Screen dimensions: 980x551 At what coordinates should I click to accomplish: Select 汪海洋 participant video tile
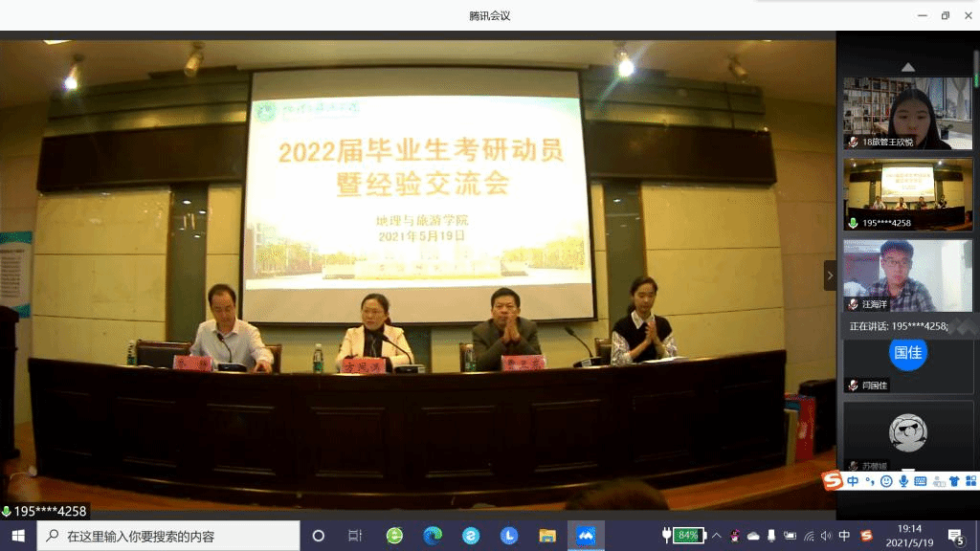pos(907,275)
